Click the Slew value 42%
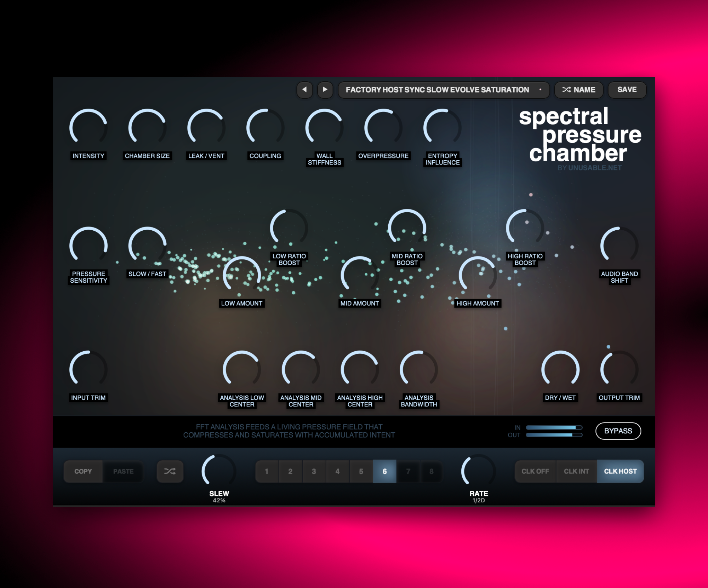708x588 pixels. point(219,500)
